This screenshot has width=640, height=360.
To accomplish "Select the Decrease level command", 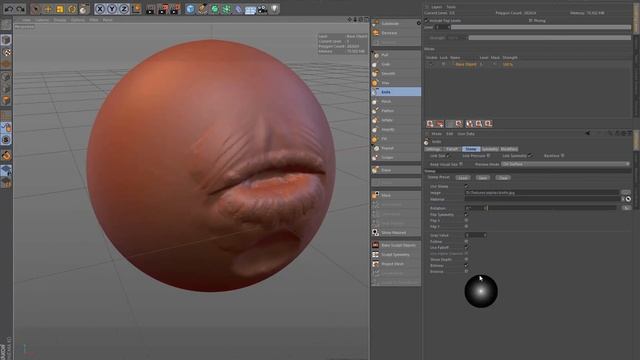I will coord(396,33).
